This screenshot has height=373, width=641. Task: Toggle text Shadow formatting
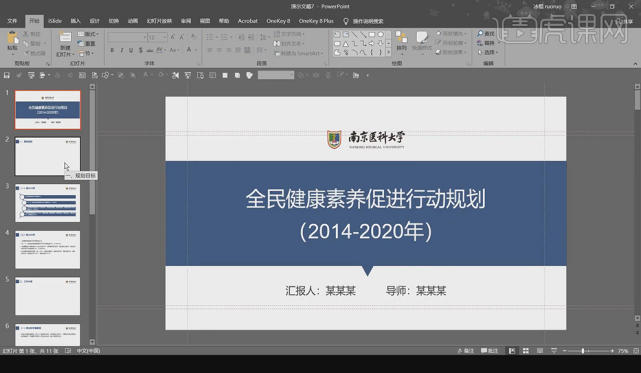click(x=141, y=50)
